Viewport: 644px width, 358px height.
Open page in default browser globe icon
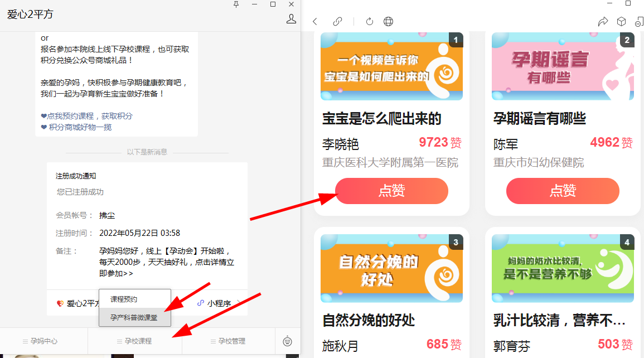coord(388,21)
